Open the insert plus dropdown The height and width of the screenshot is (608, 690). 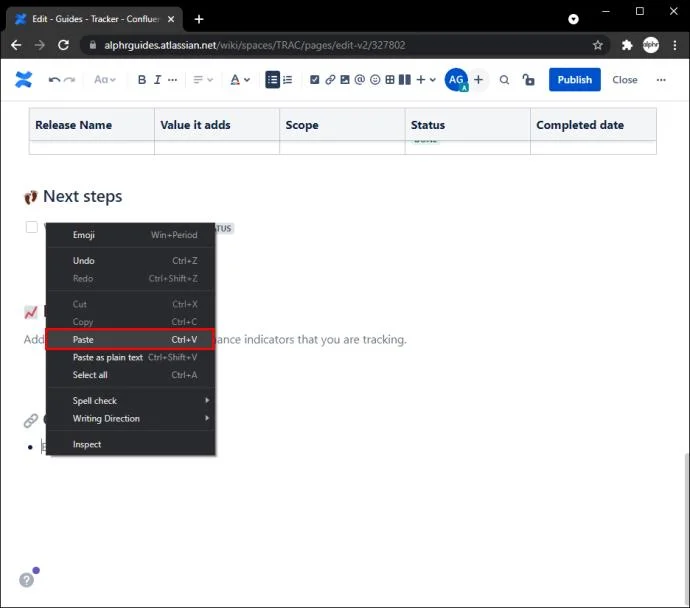(x=426, y=80)
